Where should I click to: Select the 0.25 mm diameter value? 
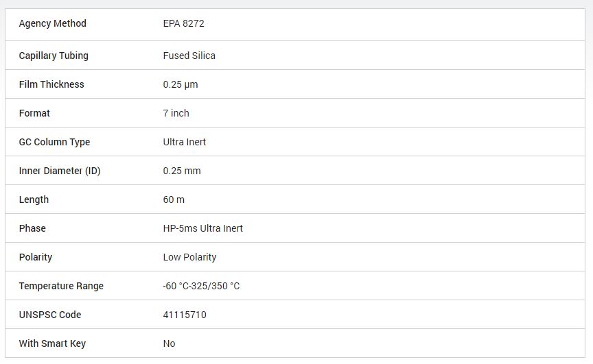coord(182,171)
